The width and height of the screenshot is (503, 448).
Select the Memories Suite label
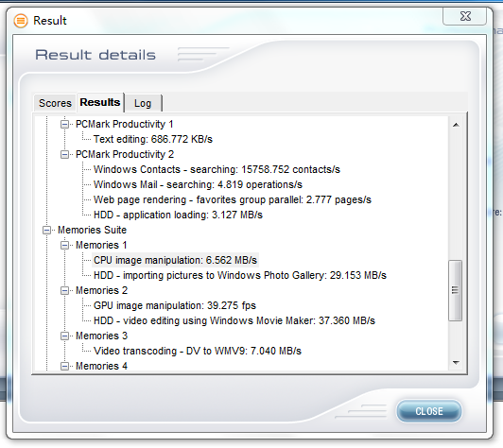92,230
